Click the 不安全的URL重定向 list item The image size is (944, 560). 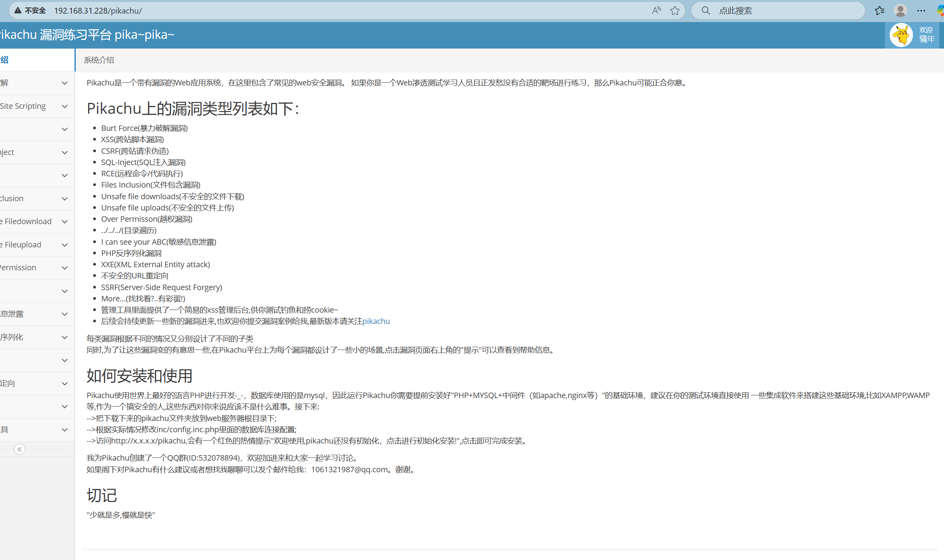[x=135, y=276]
